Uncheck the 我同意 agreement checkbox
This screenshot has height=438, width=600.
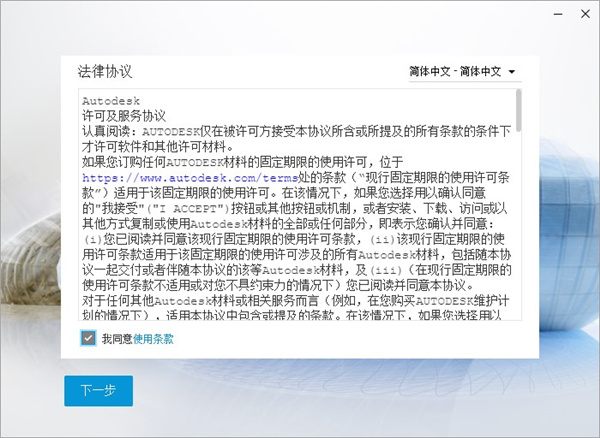click(88, 338)
